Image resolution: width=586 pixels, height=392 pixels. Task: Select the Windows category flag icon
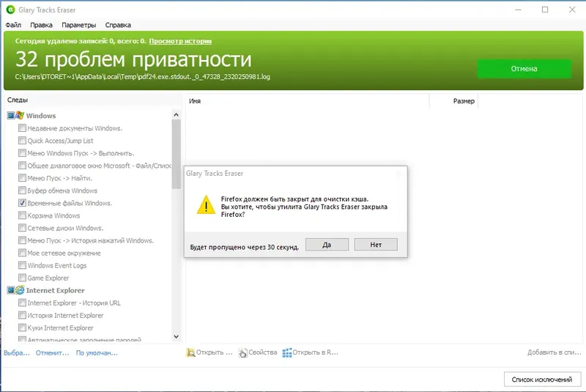tap(20, 116)
